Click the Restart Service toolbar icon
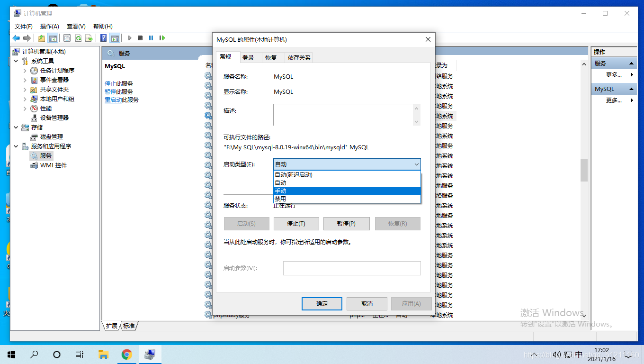Image resolution: width=644 pixels, height=364 pixels. click(x=162, y=38)
